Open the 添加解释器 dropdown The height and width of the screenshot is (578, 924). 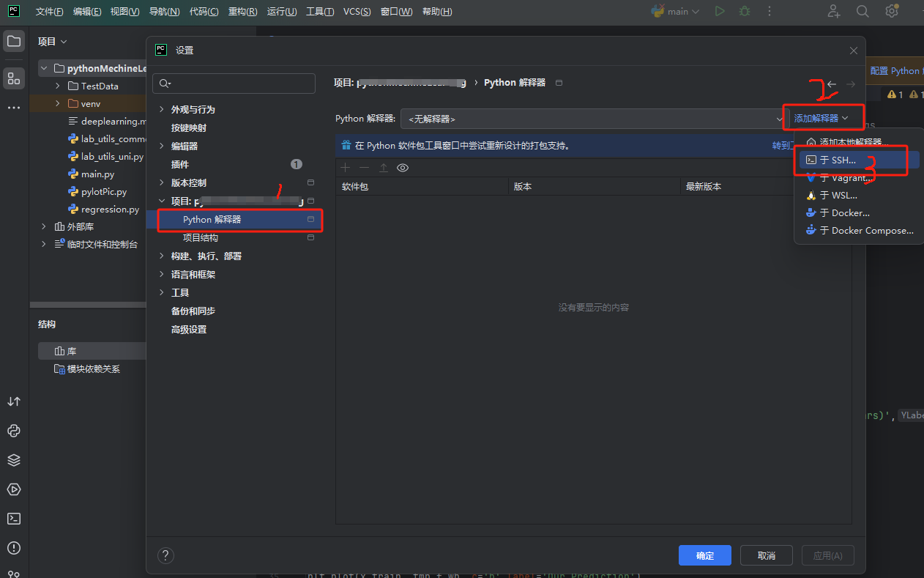point(821,118)
